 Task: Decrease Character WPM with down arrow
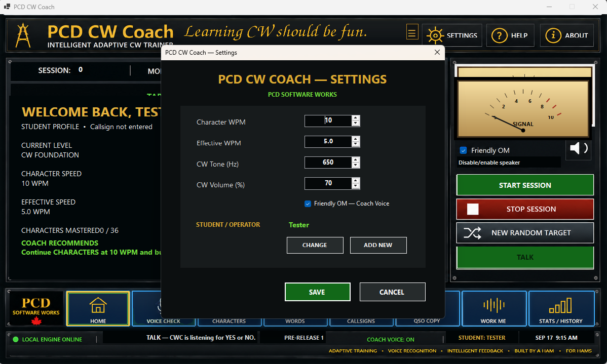355,124
